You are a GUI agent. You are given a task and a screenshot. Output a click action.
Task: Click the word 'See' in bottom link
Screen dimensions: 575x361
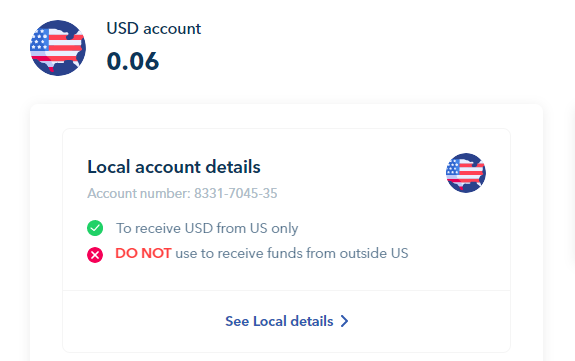click(237, 321)
